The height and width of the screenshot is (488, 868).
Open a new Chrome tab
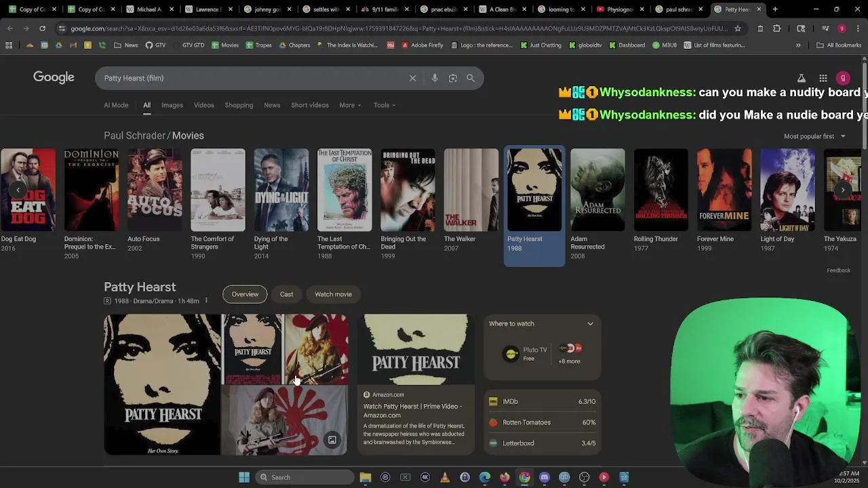click(x=775, y=9)
